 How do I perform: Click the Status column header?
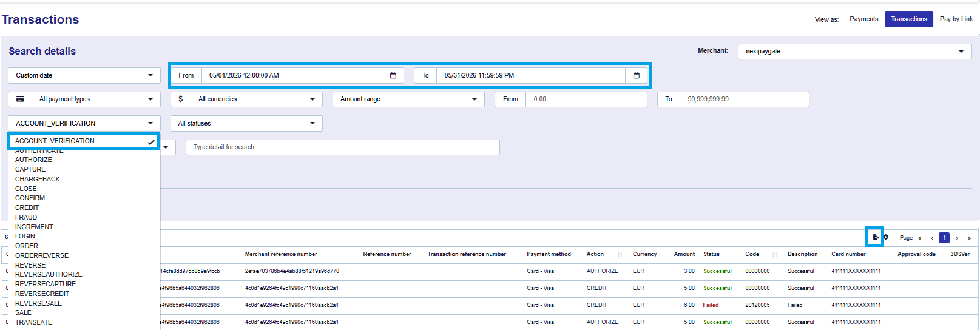pos(711,254)
